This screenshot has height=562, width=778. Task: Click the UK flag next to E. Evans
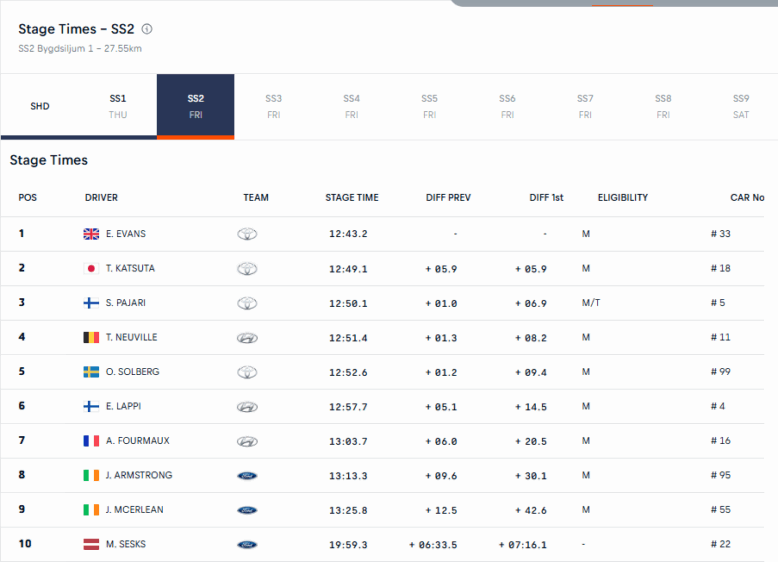click(91, 234)
